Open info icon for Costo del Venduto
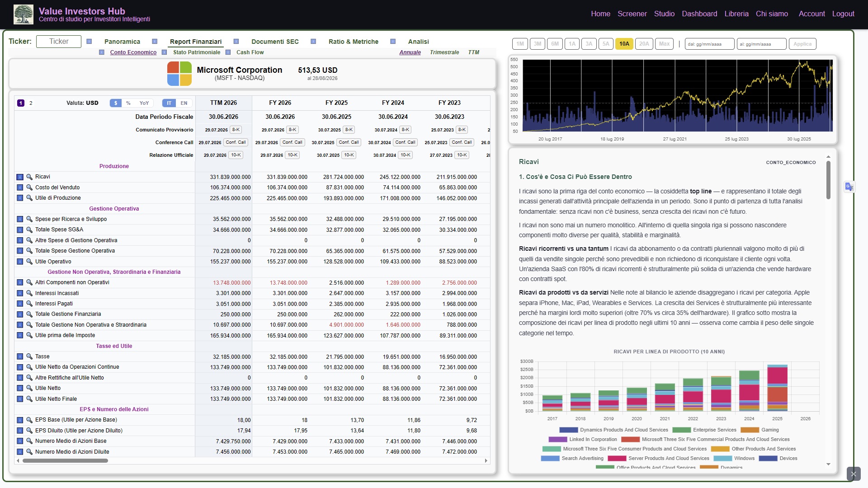 point(20,188)
